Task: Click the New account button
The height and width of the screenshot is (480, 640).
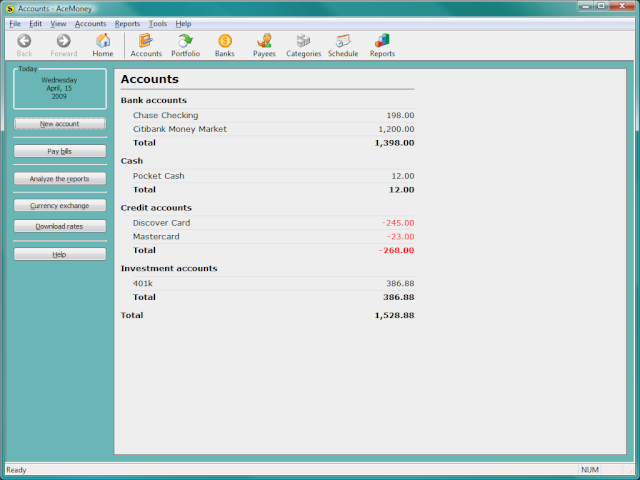Action: (60, 124)
